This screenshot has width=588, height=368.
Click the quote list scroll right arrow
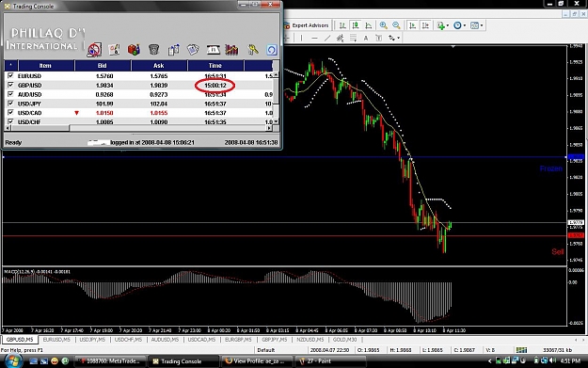click(269, 128)
